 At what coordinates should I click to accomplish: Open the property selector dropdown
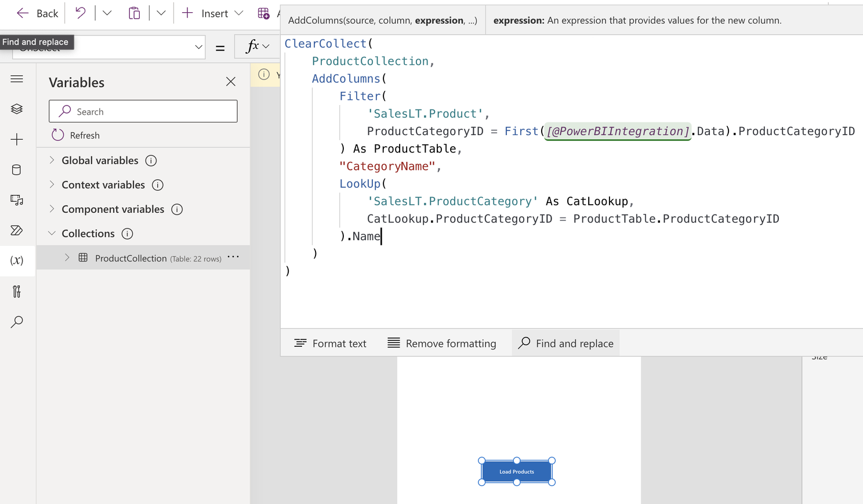[x=198, y=47]
